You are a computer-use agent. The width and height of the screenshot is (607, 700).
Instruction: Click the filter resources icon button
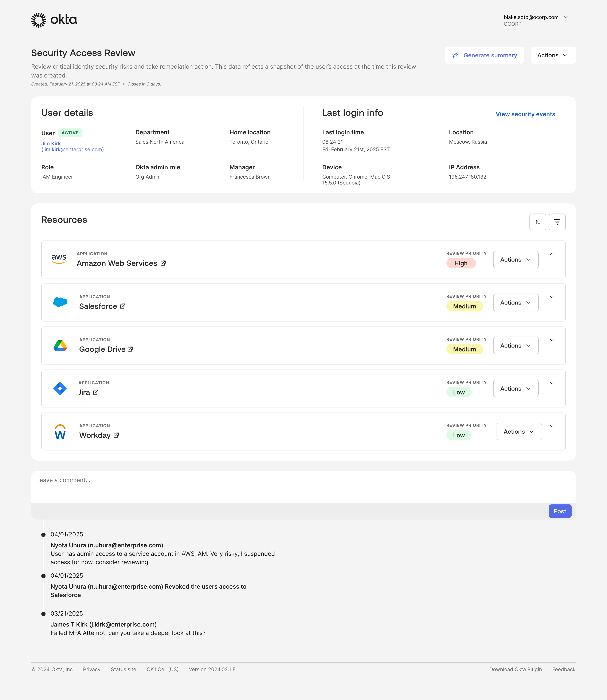coord(557,222)
